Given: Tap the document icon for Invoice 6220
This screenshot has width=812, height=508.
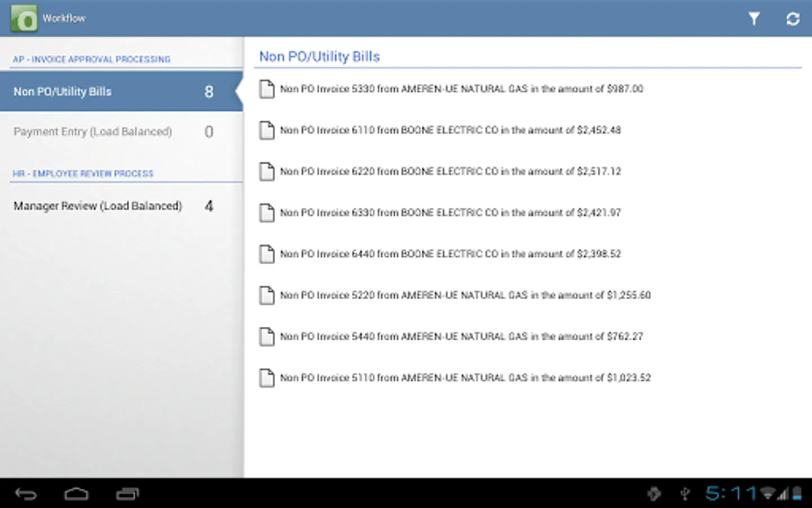Looking at the screenshot, I should (x=267, y=172).
